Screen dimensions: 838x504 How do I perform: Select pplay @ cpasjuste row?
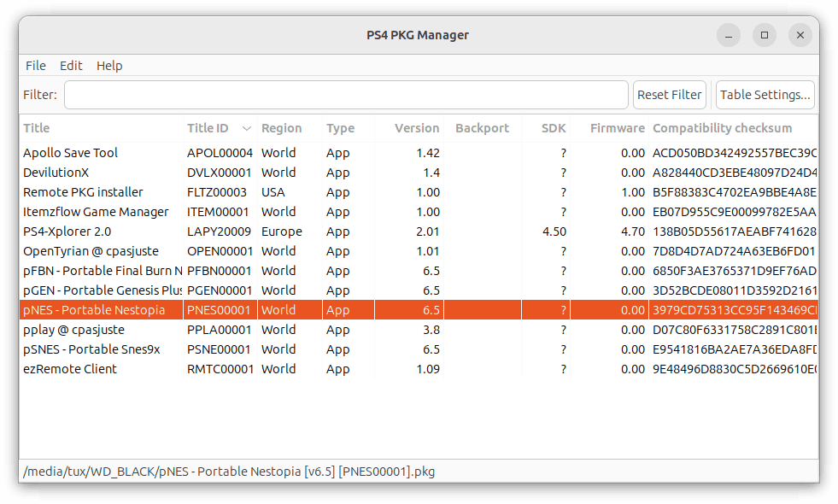[x=419, y=330]
